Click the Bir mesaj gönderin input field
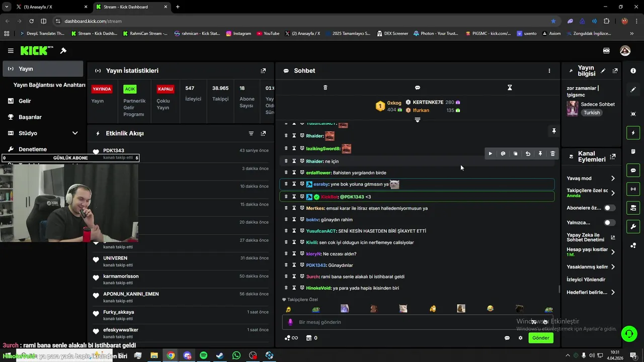 coord(418,322)
